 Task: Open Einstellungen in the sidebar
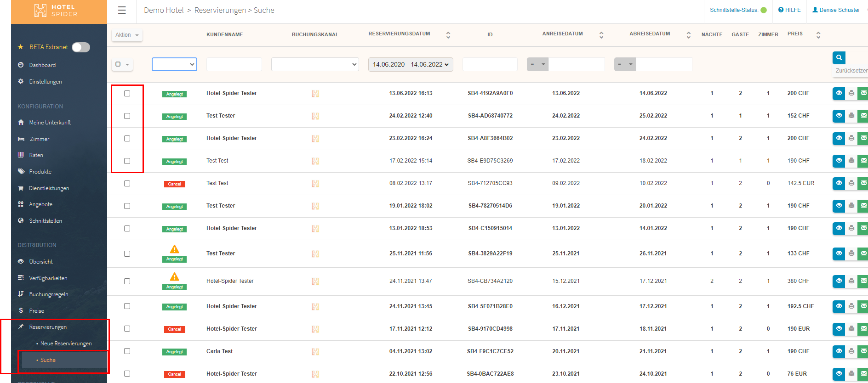(x=45, y=82)
